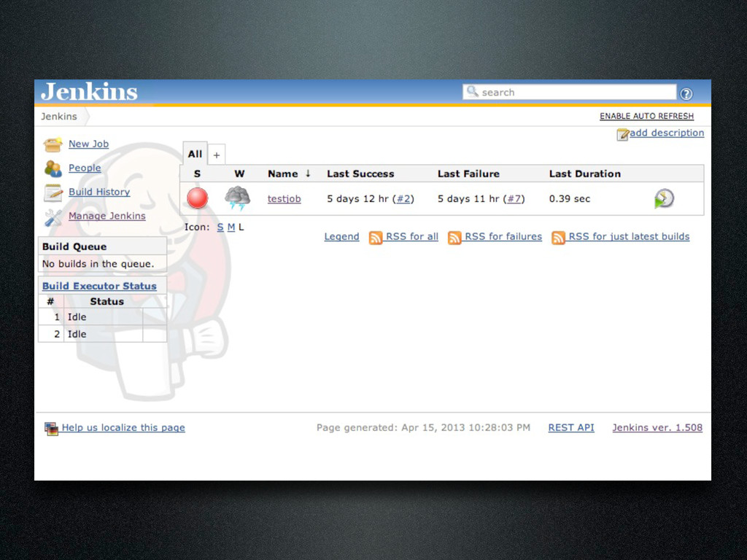Sort jobs by the Name column header

[x=289, y=174]
